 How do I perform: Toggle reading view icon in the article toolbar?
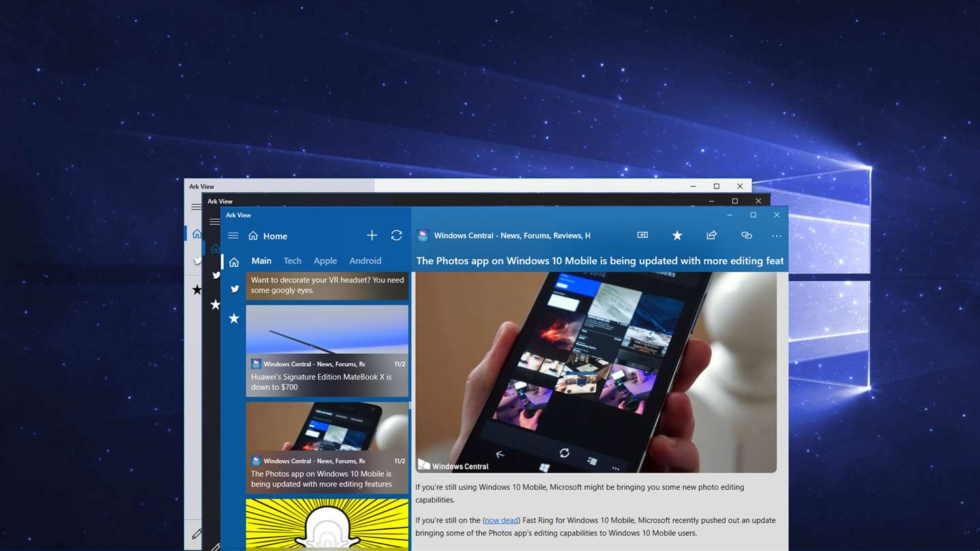coord(642,235)
